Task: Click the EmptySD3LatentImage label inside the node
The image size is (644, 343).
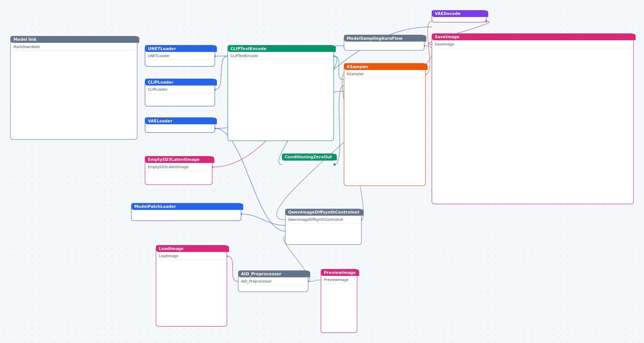Action: point(168,167)
